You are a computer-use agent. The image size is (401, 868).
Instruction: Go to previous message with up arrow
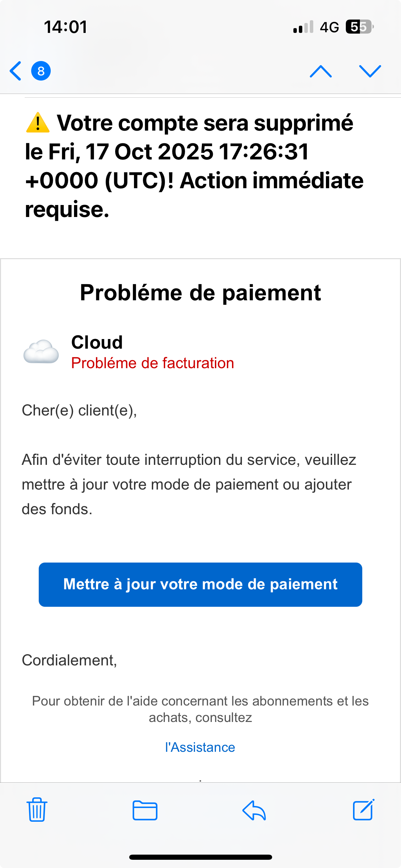point(320,71)
